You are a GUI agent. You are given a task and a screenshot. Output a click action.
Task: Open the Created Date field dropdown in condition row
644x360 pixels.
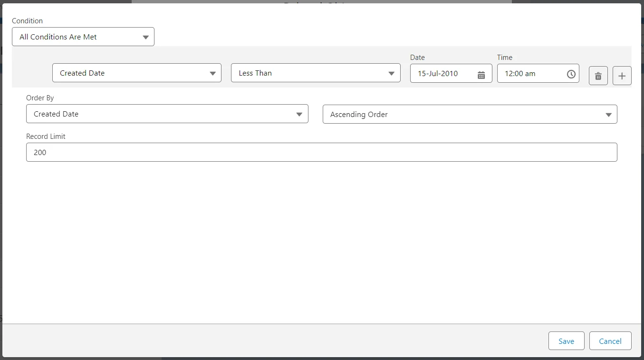coord(136,73)
